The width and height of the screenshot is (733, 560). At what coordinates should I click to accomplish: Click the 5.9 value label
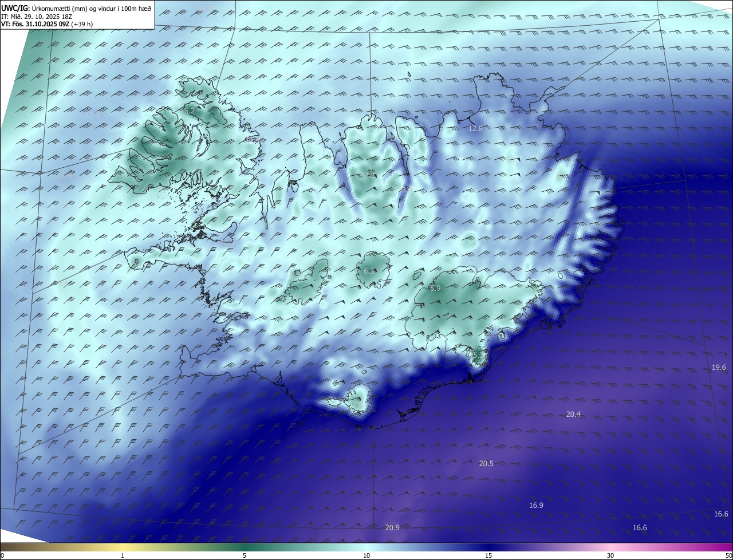[435, 289]
